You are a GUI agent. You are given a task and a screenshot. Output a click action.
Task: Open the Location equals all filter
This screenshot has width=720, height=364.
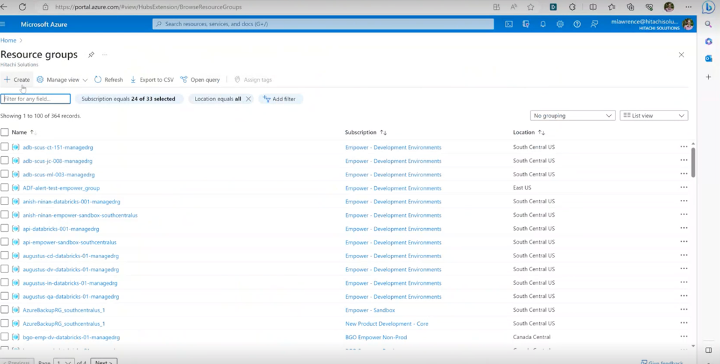tap(218, 99)
